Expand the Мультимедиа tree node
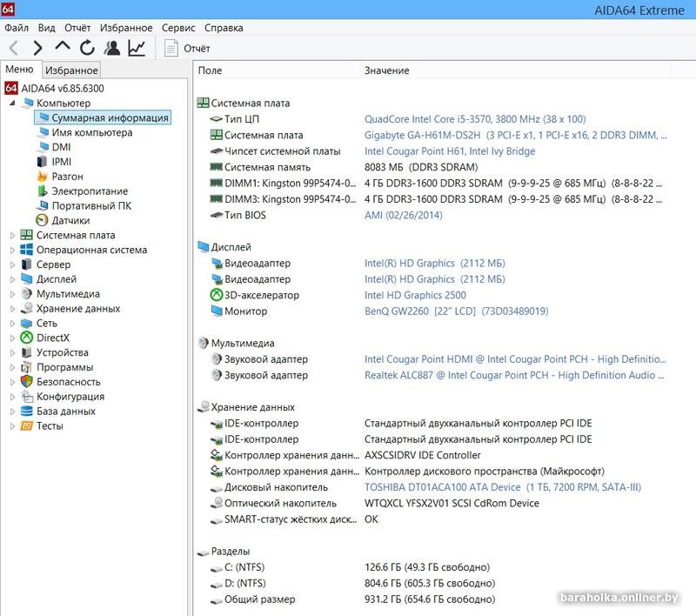The width and height of the screenshot is (696, 616). pos(12,294)
